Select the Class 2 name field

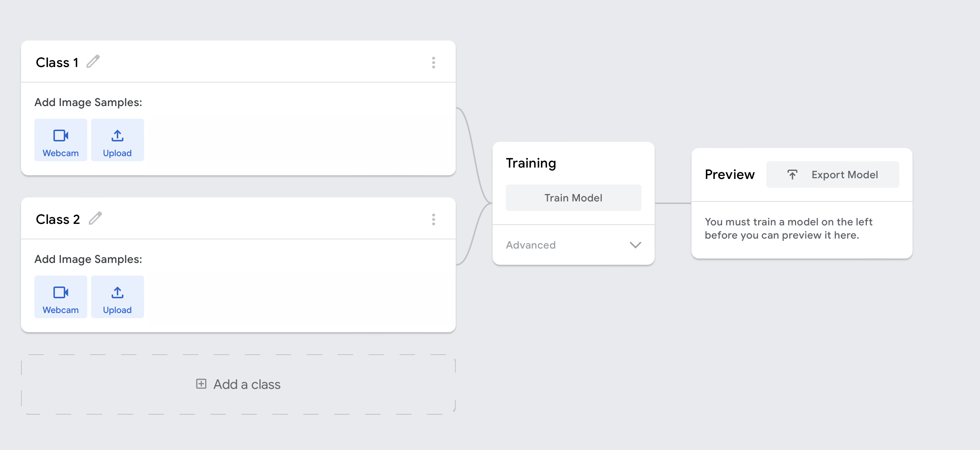(58, 219)
